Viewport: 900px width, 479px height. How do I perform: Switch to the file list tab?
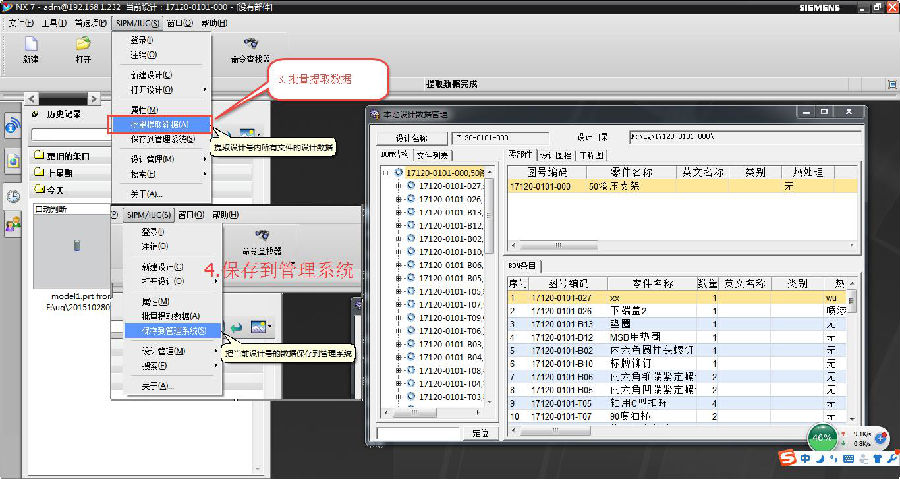432,155
